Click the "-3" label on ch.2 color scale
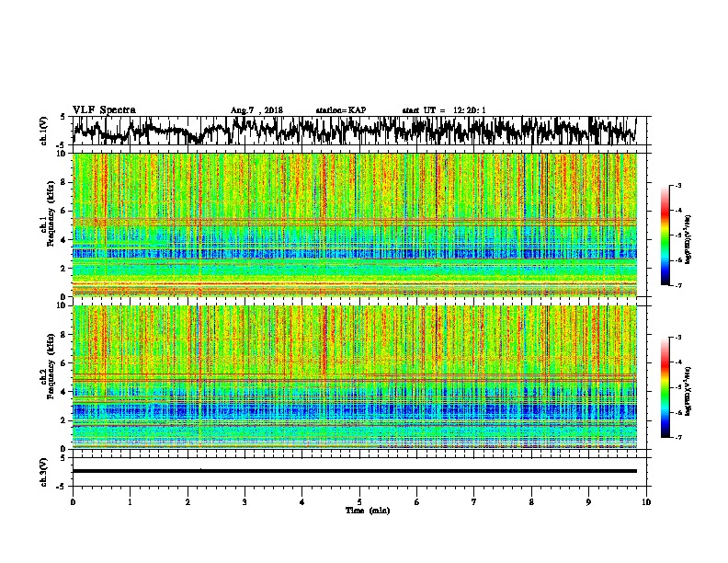728x563 pixels. click(677, 338)
